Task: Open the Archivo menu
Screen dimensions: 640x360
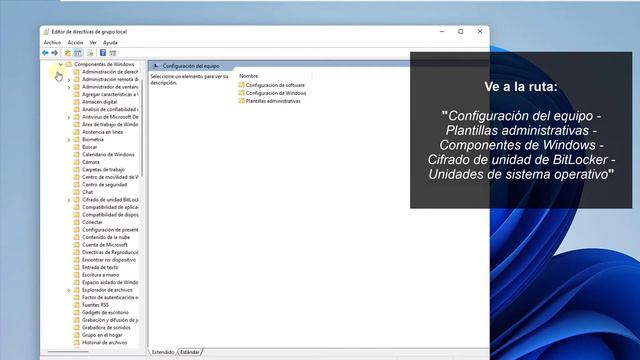Action: [52, 42]
